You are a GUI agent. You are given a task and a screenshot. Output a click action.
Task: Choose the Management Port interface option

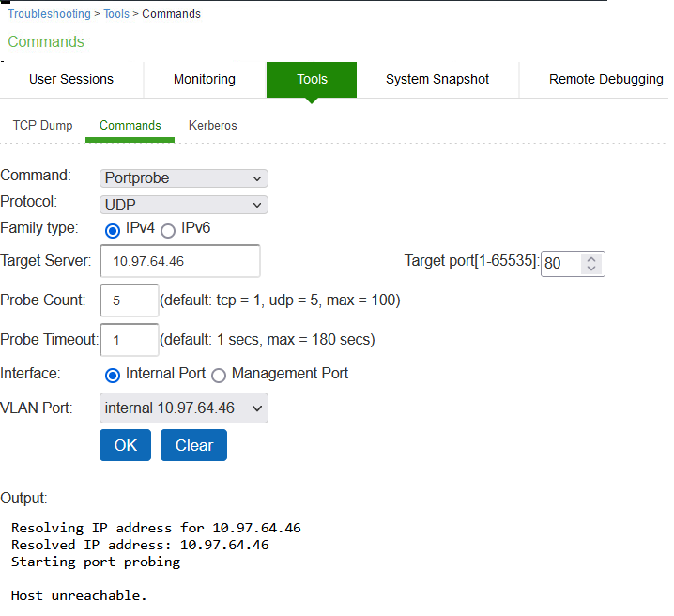coord(219,376)
